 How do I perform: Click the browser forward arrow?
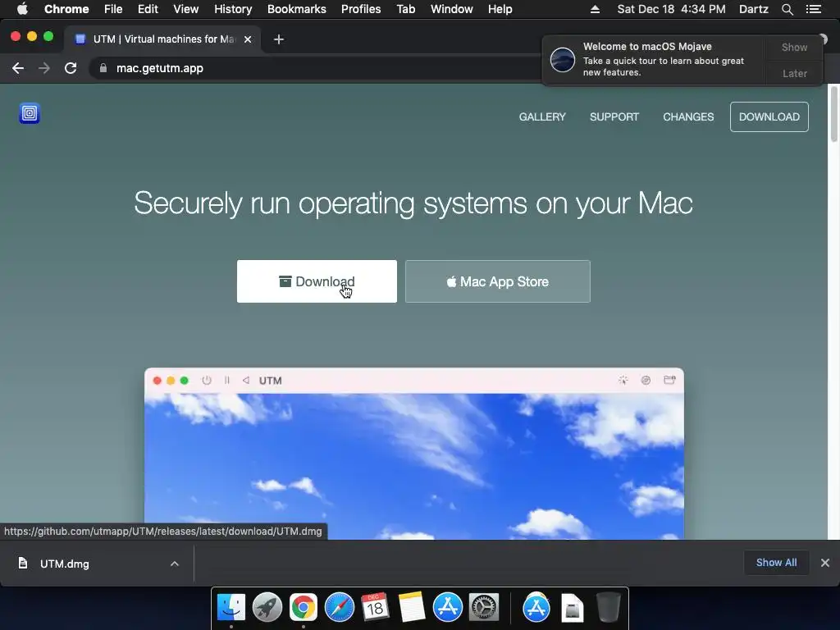pyautogui.click(x=44, y=68)
